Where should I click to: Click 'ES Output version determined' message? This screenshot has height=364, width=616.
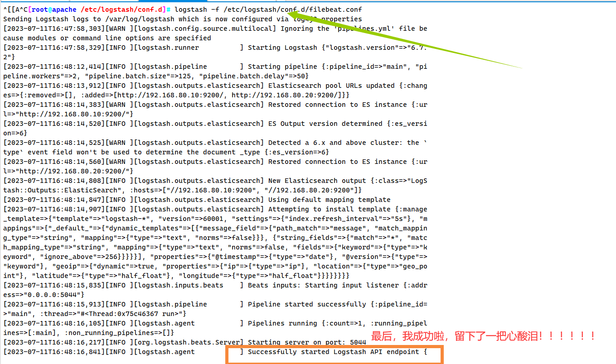click(x=325, y=124)
